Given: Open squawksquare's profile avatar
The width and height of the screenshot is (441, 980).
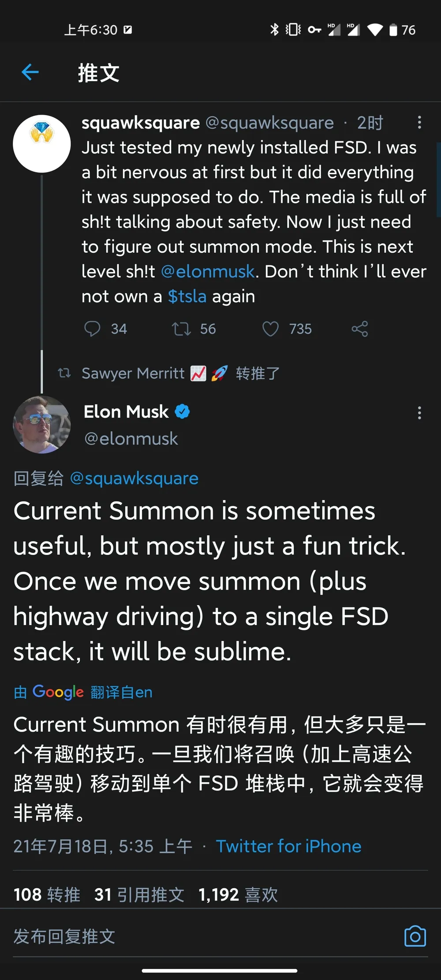Looking at the screenshot, I should click(x=42, y=144).
